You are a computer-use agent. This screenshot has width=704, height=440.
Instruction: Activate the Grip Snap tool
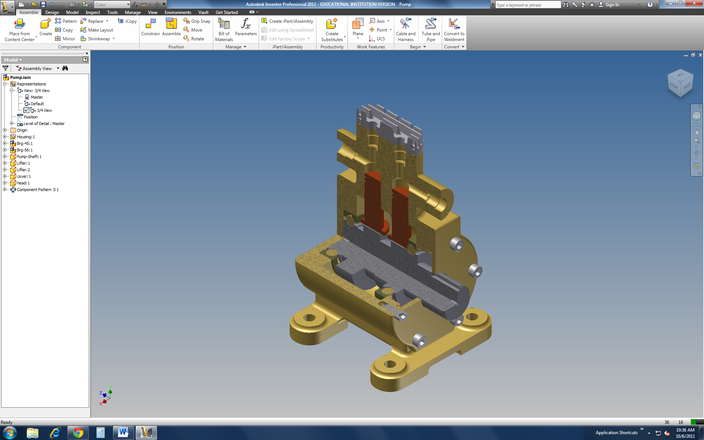tap(197, 21)
